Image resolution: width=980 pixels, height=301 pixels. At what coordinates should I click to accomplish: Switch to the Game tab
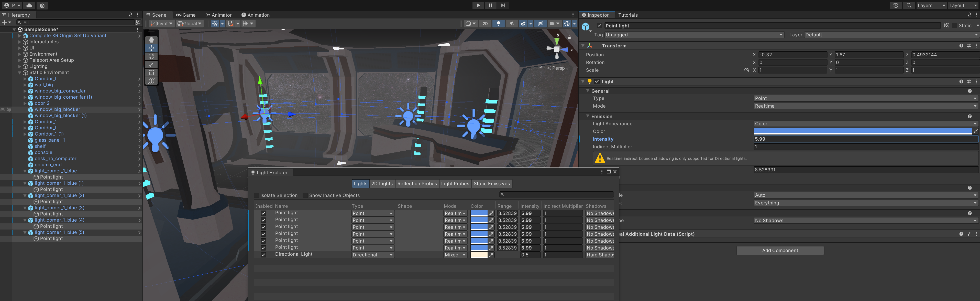186,15
